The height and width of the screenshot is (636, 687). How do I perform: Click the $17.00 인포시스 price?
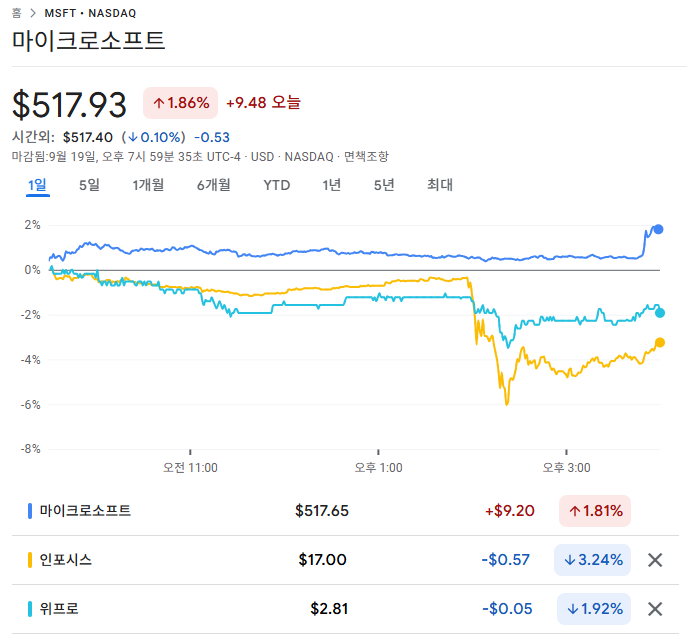point(322,560)
